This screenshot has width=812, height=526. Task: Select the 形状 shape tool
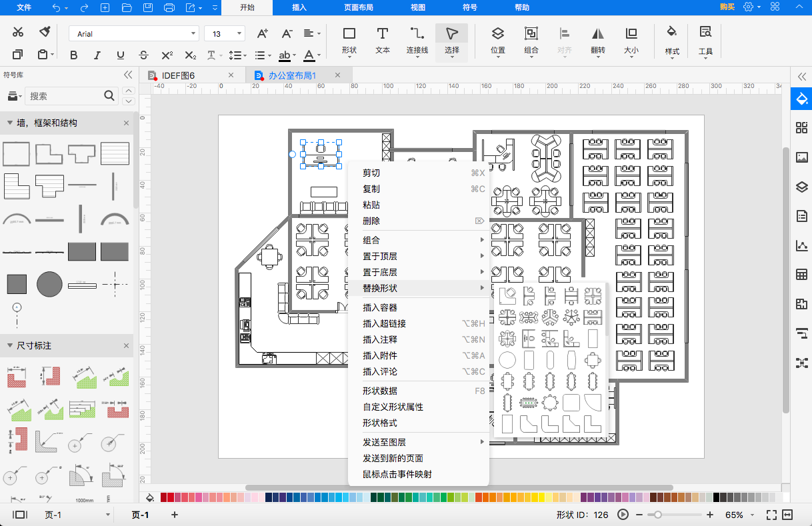coord(349,41)
